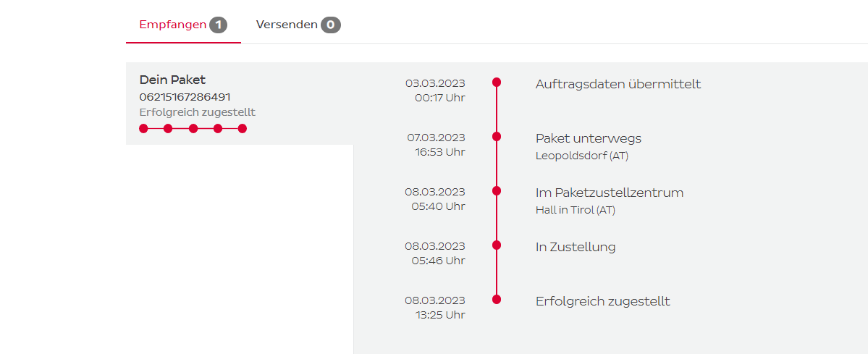The height and width of the screenshot is (354, 868).
Task: Open the Empfangen tab
Action: click(x=172, y=25)
